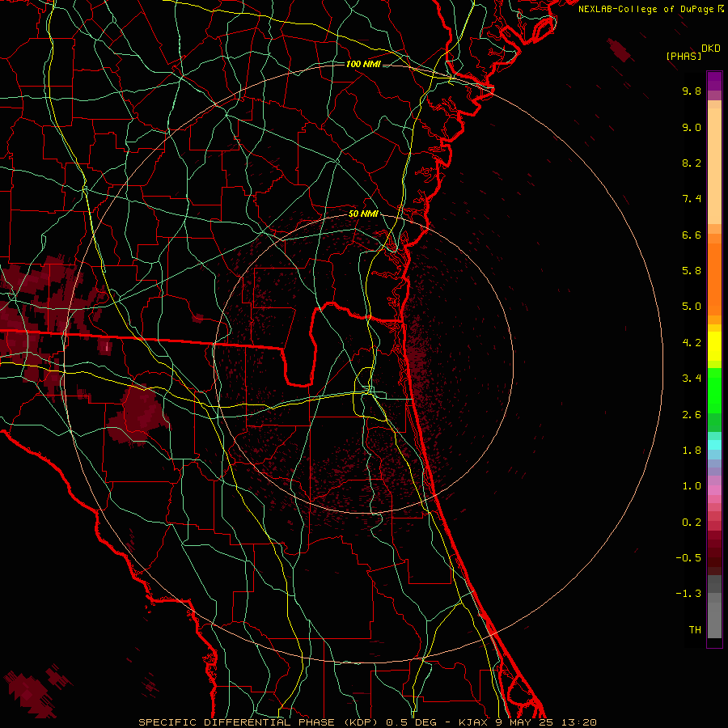Viewport: 728px width, 728px height.
Task: Pick the yellow segment of the color bar
Action: click(714, 346)
